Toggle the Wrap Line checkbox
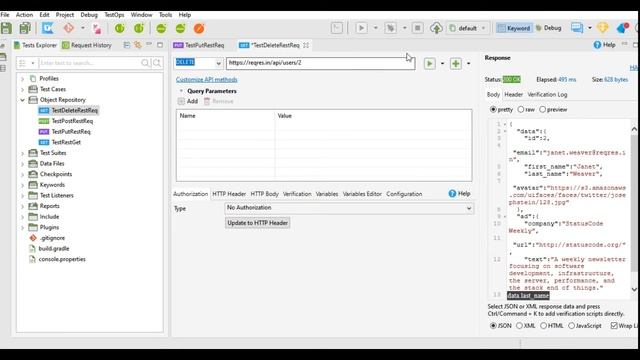The image size is (640, 360). (614, 326)
